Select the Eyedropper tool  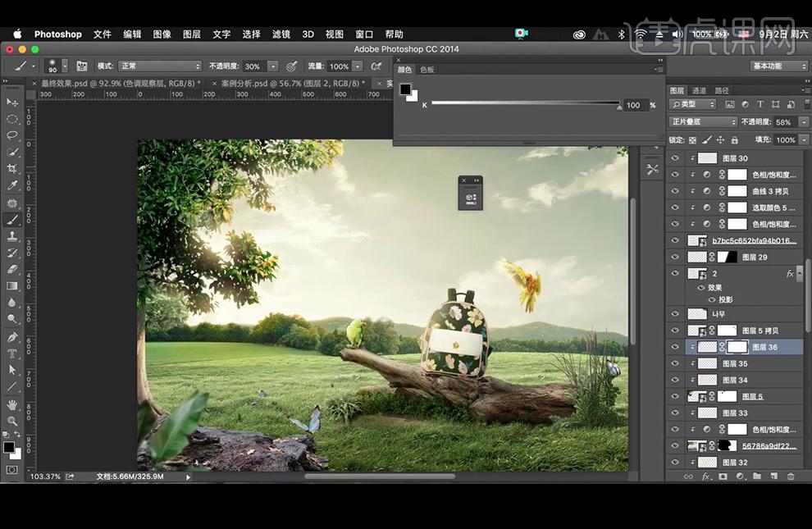[12, 185]
